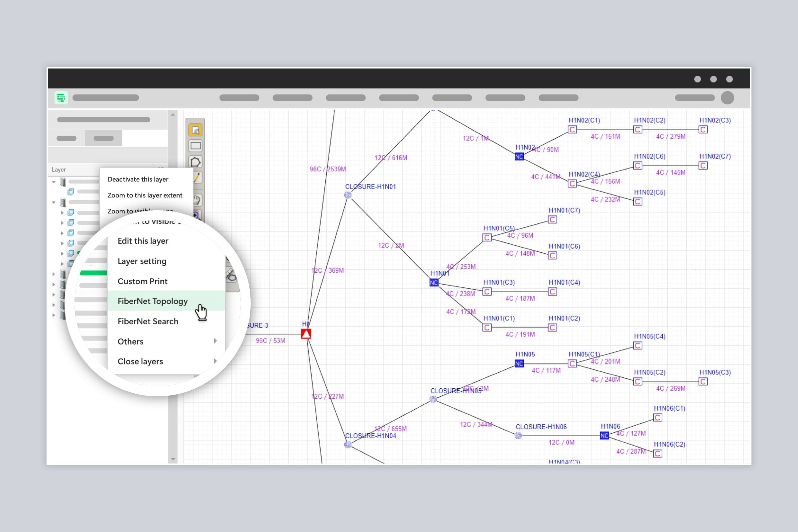Click the rectangle draw tool icon
The image size is (798, 532).
tap(197, 146)
